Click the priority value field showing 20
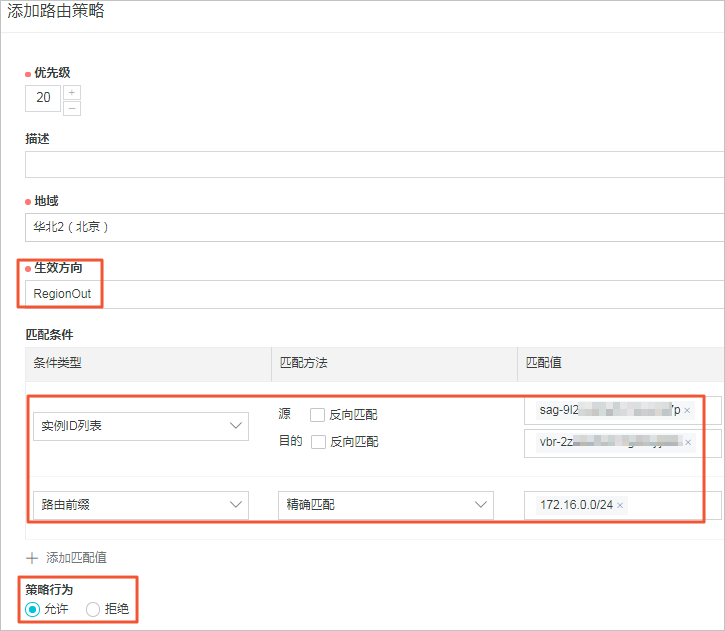725x631 pixels. pos(43,98)
